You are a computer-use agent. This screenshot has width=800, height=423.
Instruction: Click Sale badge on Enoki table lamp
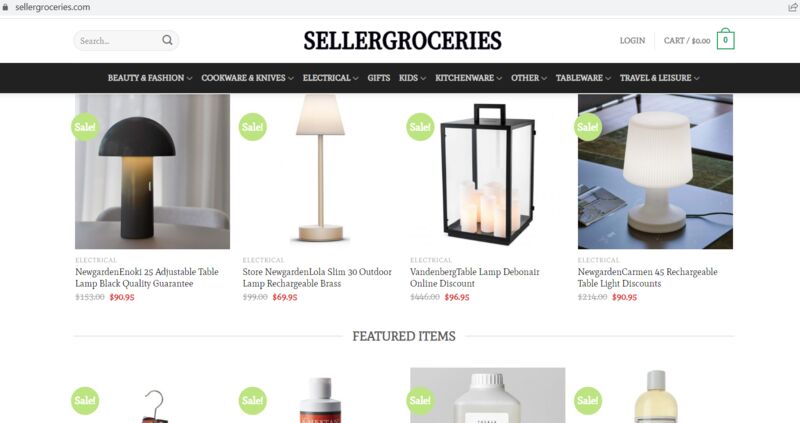(x=85, y=127)
